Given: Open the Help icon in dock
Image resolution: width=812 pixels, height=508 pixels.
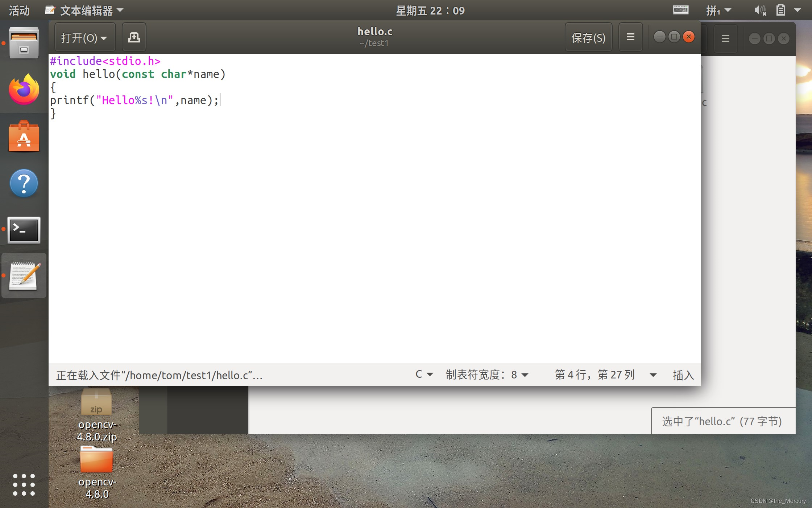Looking at the screenshot, I should [24, 183].
